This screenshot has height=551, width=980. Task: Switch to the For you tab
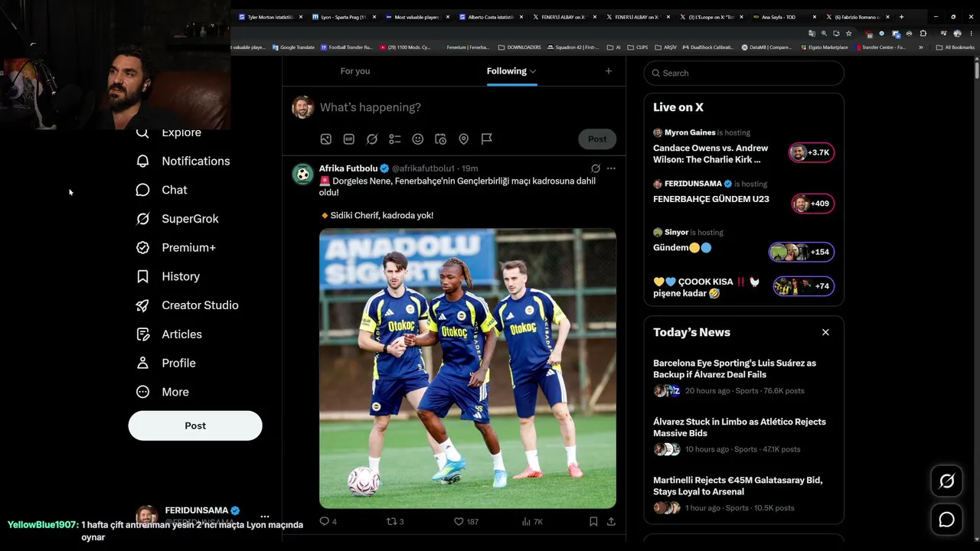coord(355,71)
